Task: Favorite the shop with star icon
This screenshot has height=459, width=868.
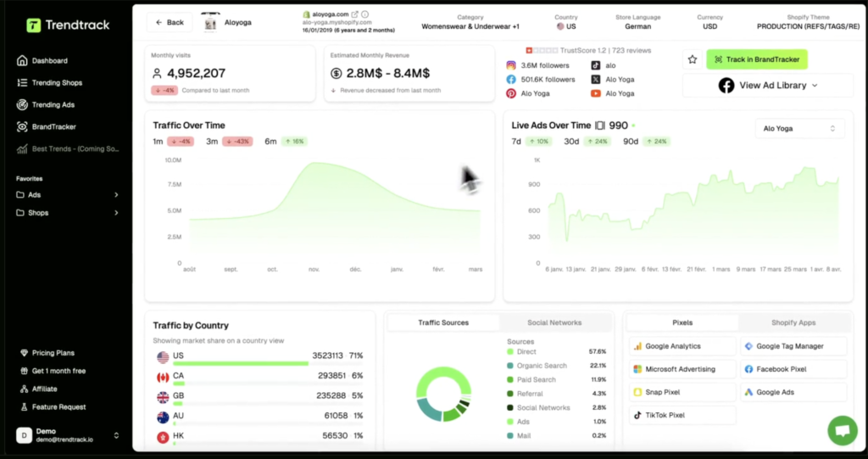Action: click(x=692, y=59)
